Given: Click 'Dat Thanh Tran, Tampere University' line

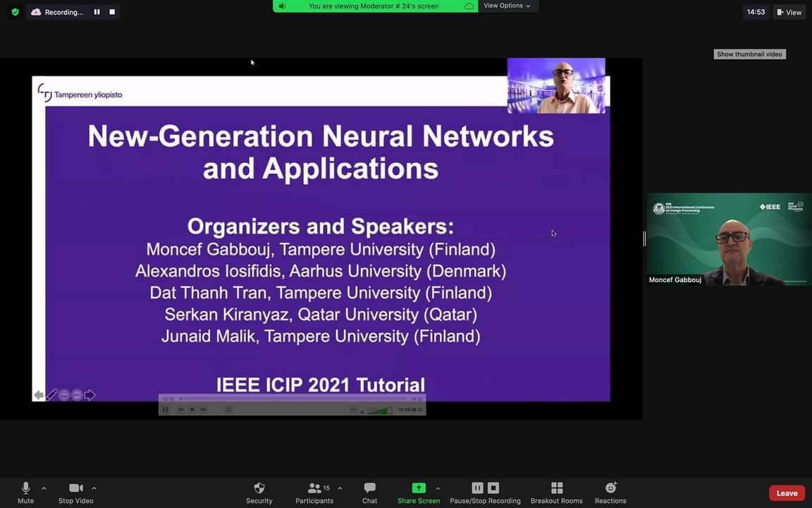Looking at the screenshot, I should click(321, 293).
